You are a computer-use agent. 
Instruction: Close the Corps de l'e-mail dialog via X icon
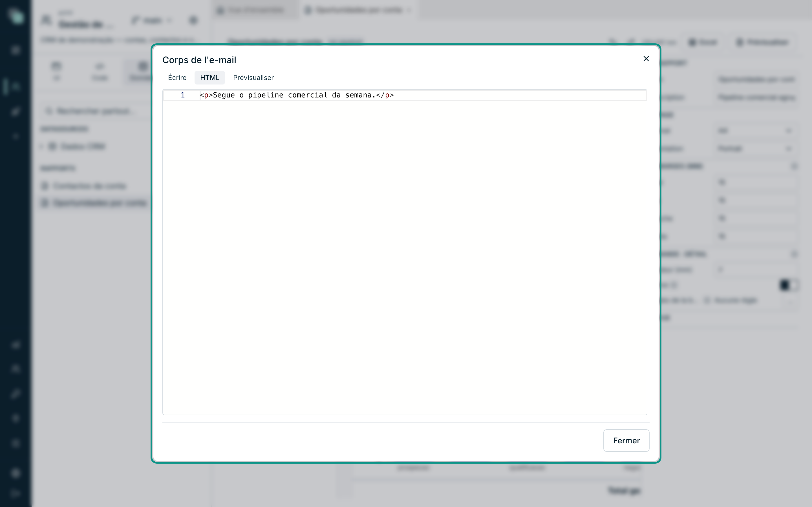point(646,59)
